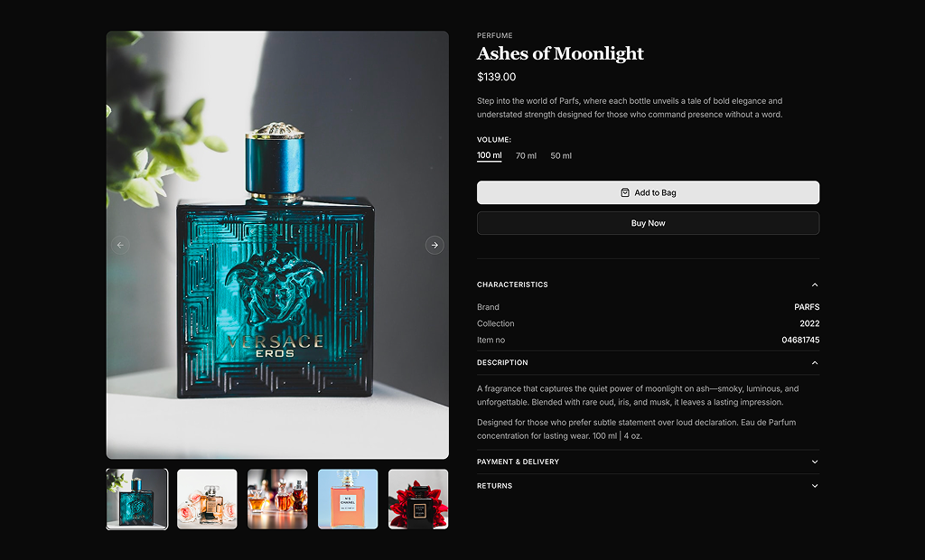Click the previous image arrow icon
The image size is (925, 560).
pyautogui.click(x=120, y=245)
